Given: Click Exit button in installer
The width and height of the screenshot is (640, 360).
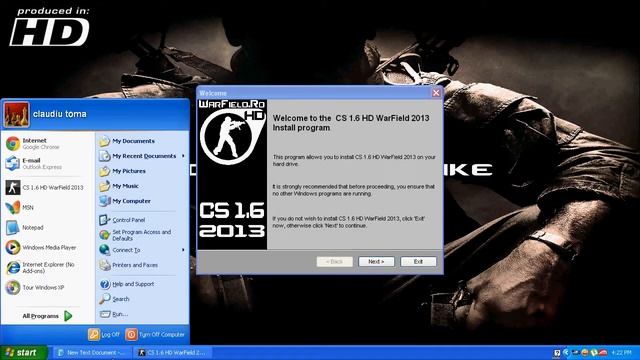Looking at the screenshot, I should [418, 262].
